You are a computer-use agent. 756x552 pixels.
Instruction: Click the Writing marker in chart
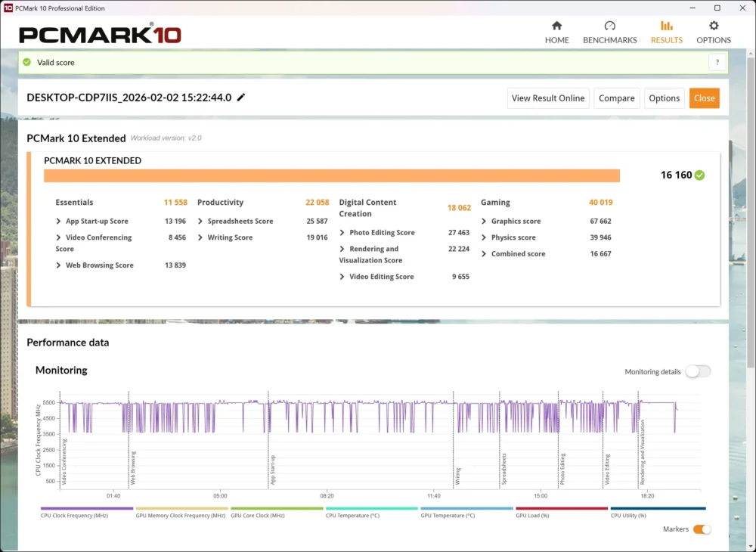(x=458, y=476)
